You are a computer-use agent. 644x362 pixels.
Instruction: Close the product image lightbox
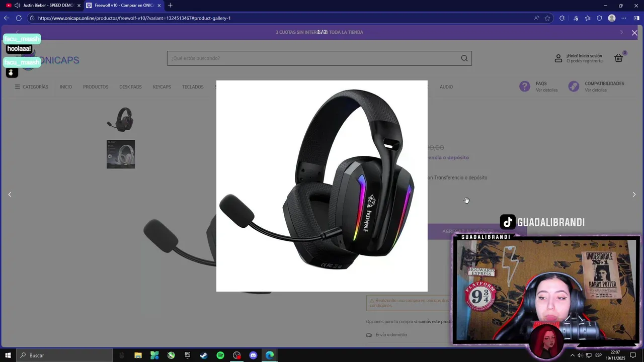pos(634,33)
